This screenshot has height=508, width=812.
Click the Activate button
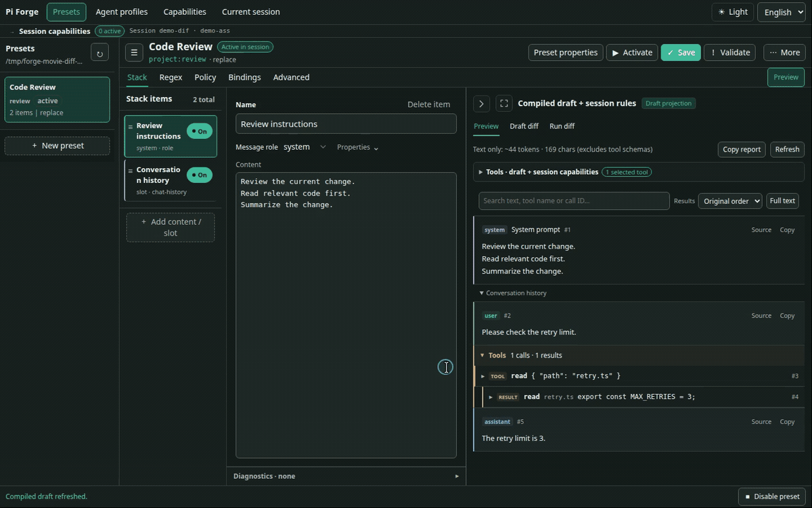[632, 53]
